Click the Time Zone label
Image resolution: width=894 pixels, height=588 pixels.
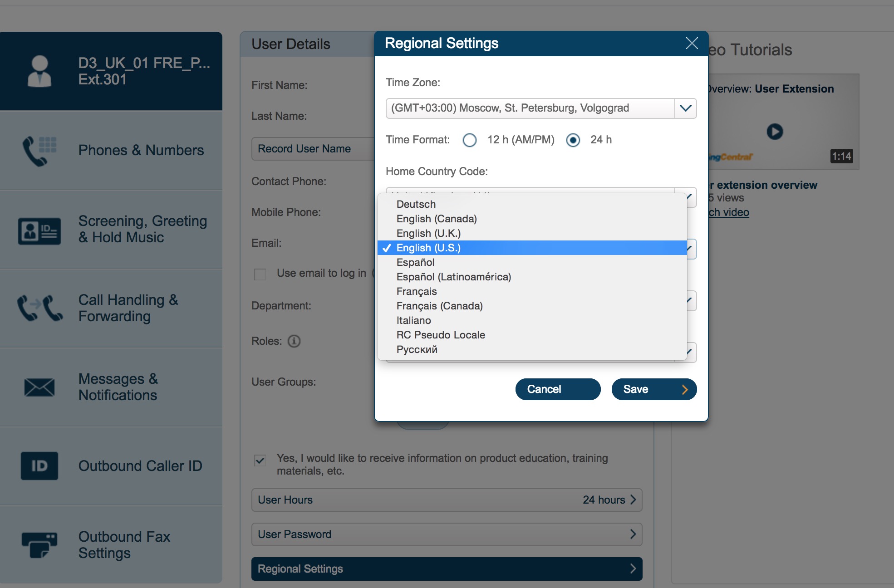(413, 83)
